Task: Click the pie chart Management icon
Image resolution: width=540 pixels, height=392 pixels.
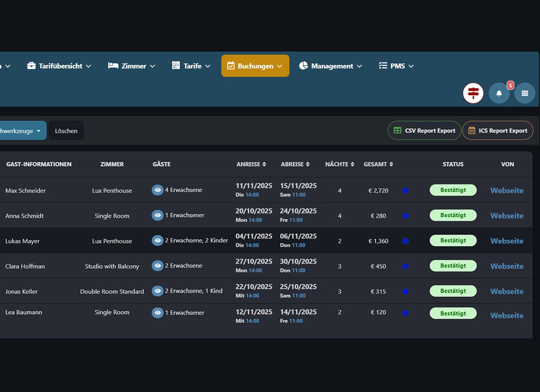Action: click(304, 66)
